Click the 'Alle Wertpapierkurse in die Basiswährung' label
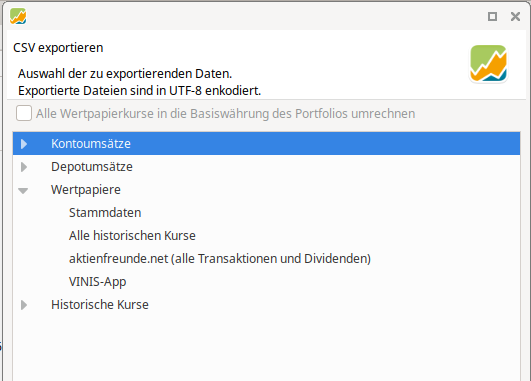 click(226, 114)
